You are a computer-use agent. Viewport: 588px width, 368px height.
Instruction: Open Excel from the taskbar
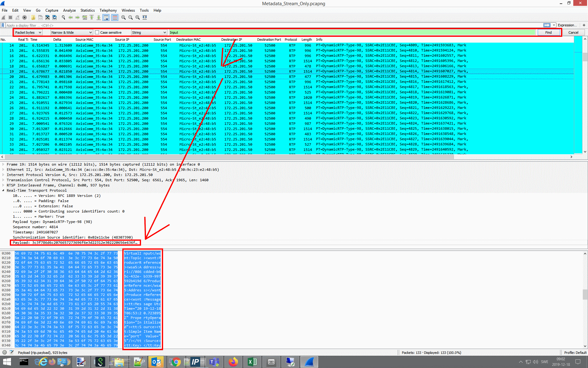coord(252,362)
